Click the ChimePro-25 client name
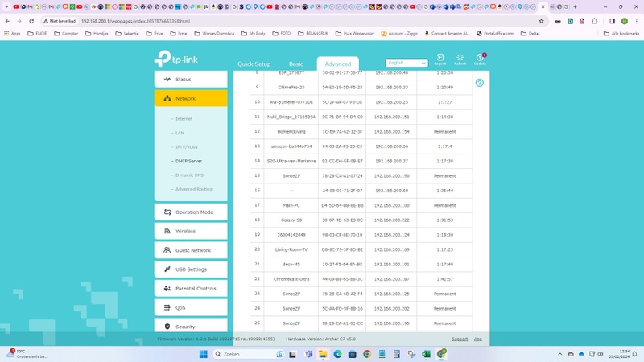The image size is (644, 362). [x=291, y=88]
